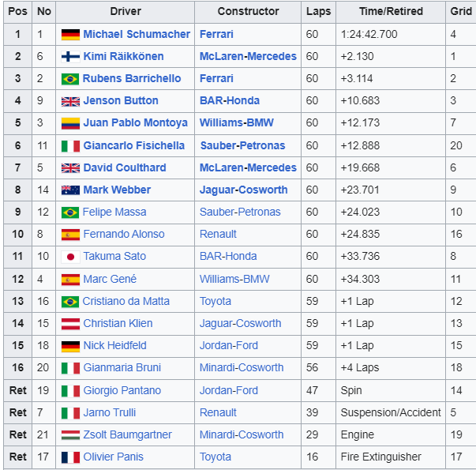Follow the Jenson Button link
Screen dimensions: 476x470
pos(121,100)
